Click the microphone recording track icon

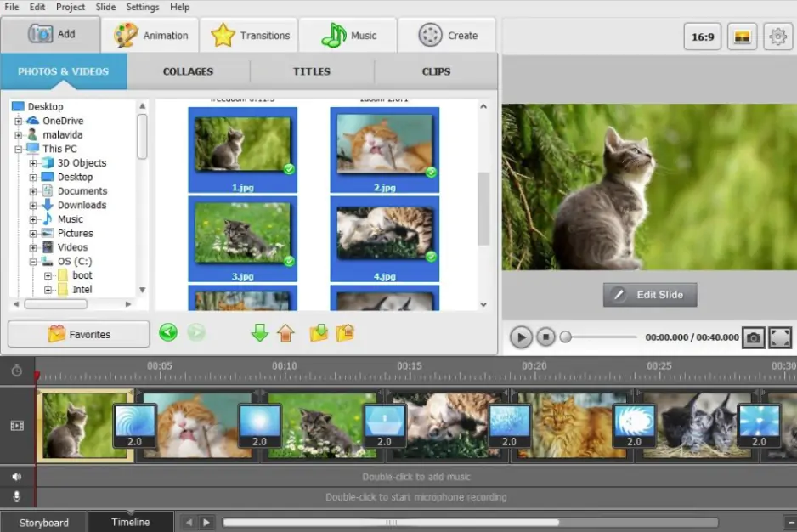(x=17, y=496)
